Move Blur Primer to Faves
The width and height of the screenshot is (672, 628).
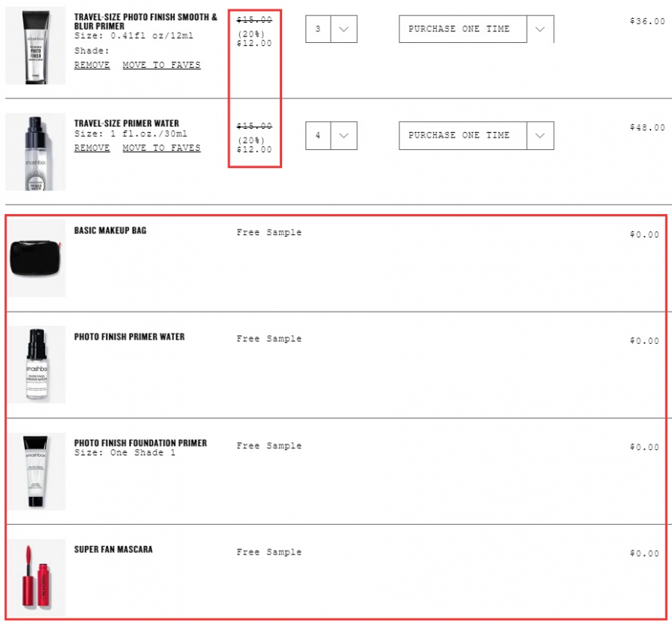click(x=161, y=65)
